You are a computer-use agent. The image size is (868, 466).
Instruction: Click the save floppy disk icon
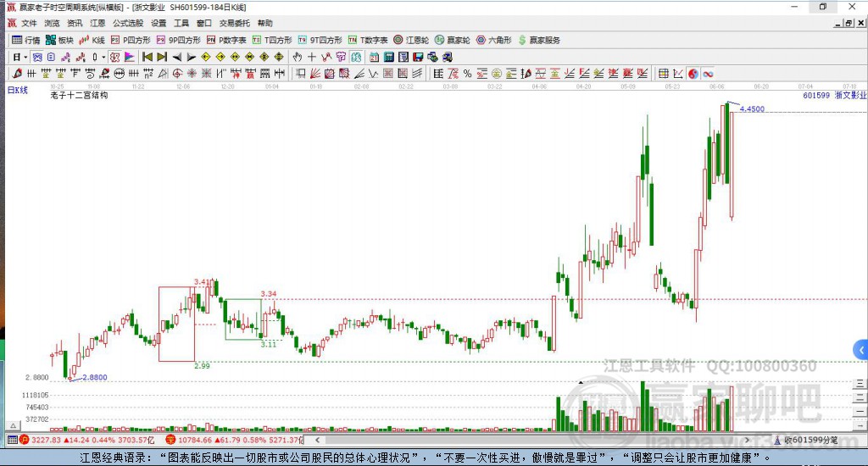coord(418,57)
